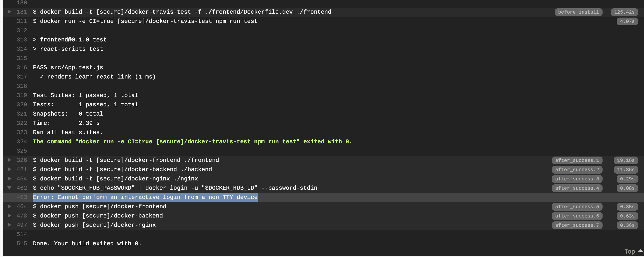Expand the fold at line 181
644x257 pixels.
tap(9, 12)
